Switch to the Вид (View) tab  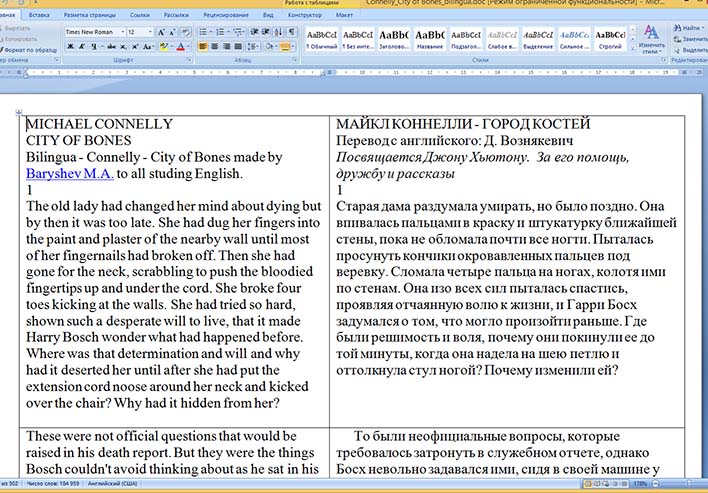pos(268,15)
